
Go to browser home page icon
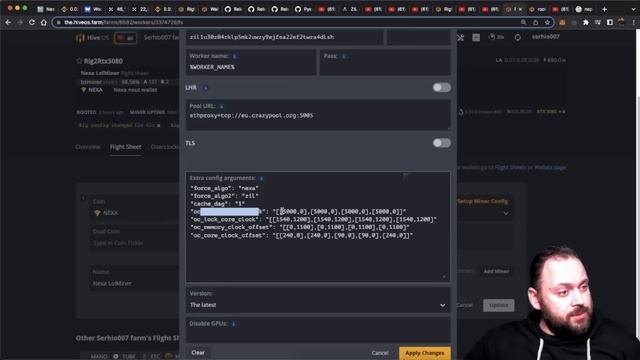click(x=44, y=22)
